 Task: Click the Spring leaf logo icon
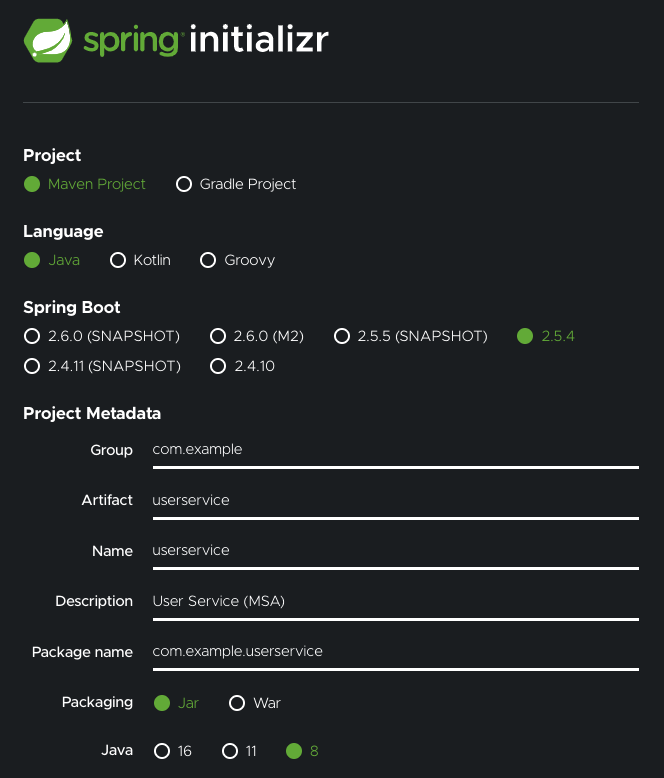click(x=48, y=41)
